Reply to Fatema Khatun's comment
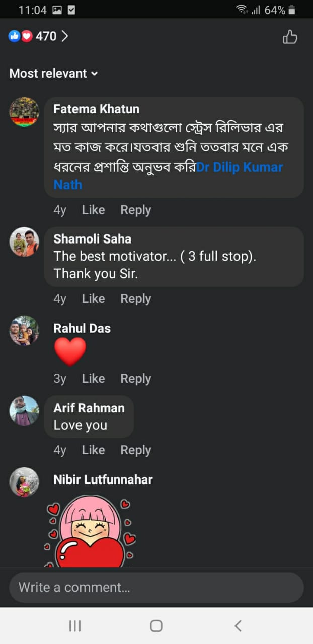Image resolution: width=313 pixels, height=644 pixels. coord(135,210)
